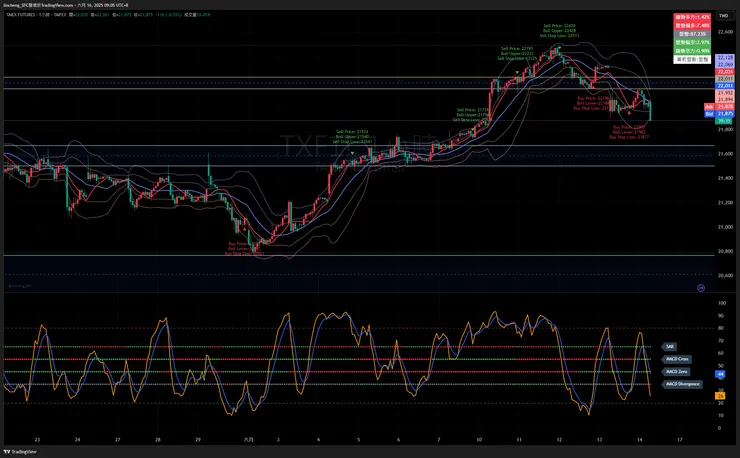Click the 21,952 price label
The width and height of the screenshot is (740, 458).
725,93
